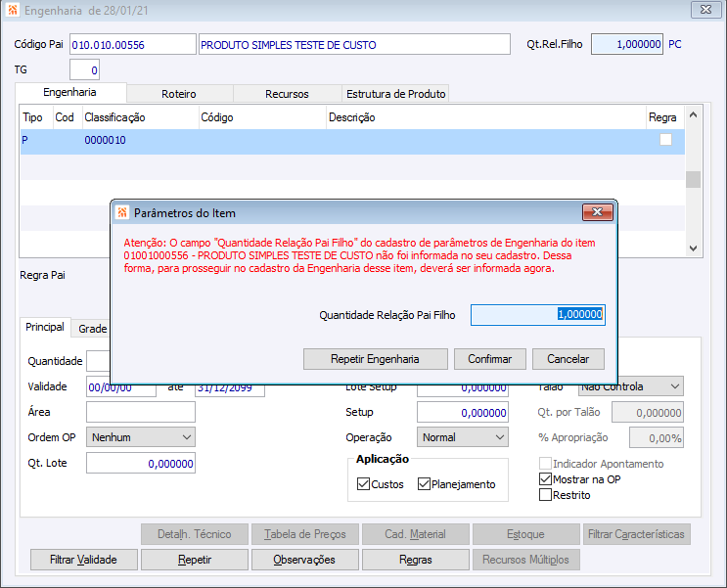
Task: Click Cancelar in the dialog
Action: click(568, 359)
